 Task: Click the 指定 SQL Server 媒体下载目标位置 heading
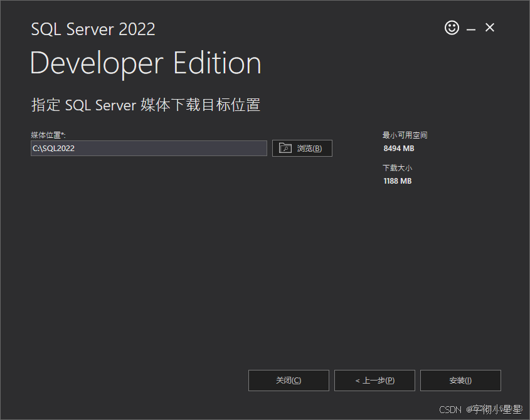point(146,105)
